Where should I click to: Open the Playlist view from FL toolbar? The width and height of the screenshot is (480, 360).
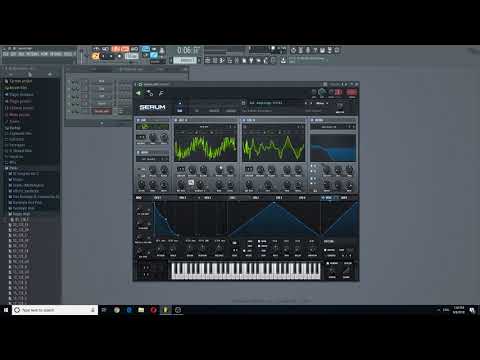click(207, 60)
